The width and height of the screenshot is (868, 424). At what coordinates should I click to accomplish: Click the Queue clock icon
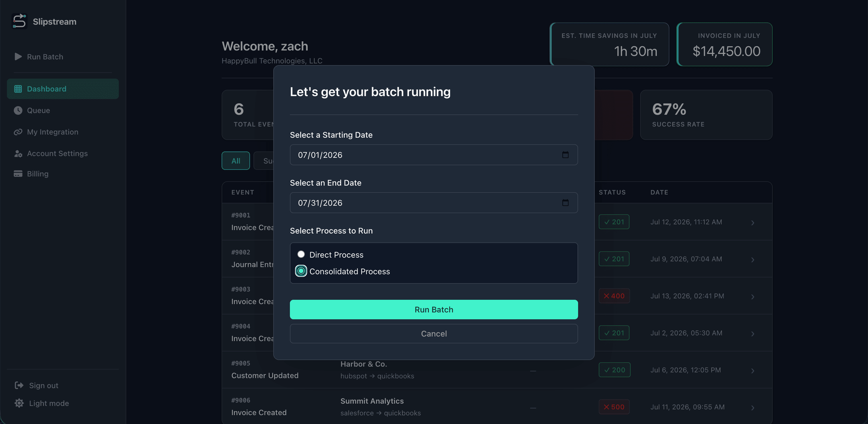18,110
